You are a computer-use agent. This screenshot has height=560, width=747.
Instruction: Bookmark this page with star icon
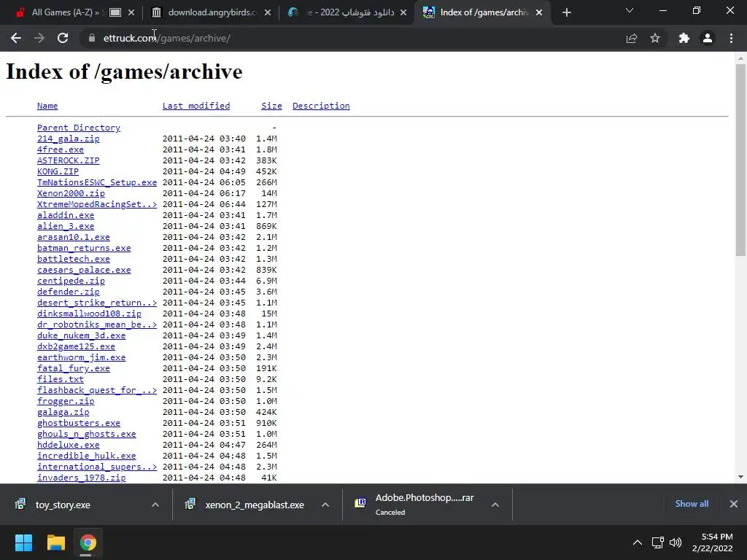point(655,38)
